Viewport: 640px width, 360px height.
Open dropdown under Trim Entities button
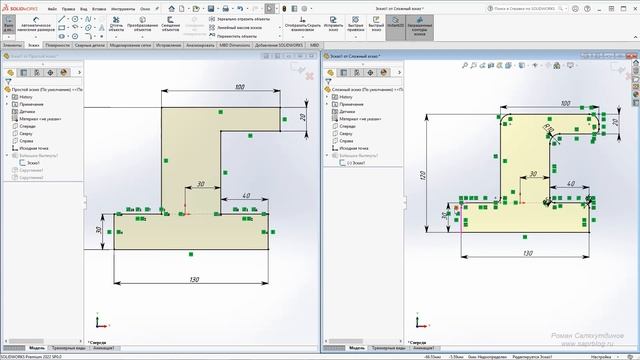(116, 37)
